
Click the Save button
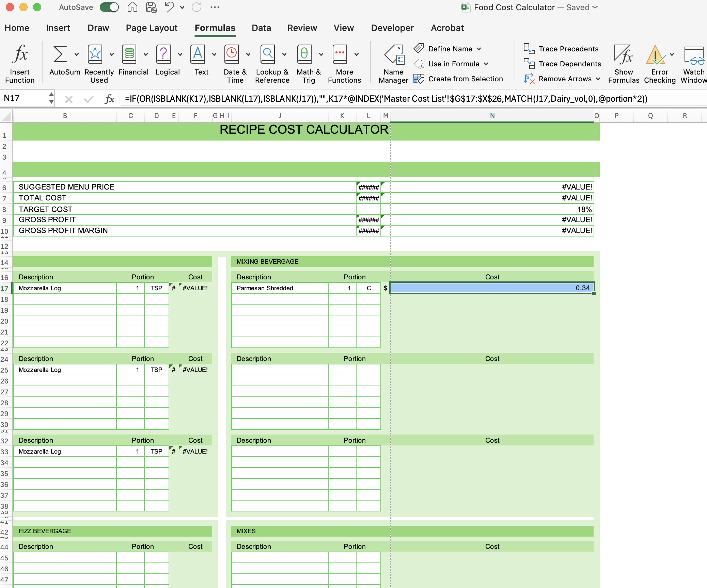[151, 7]
